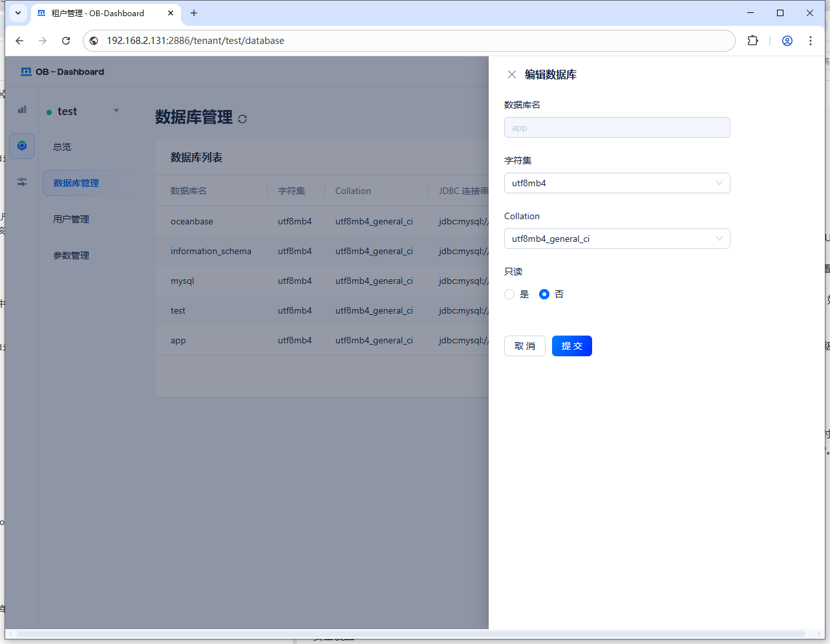Click the OB-Dashboard logo
Viewport: 830px width, 644px height.
click(x=63, y=72)
